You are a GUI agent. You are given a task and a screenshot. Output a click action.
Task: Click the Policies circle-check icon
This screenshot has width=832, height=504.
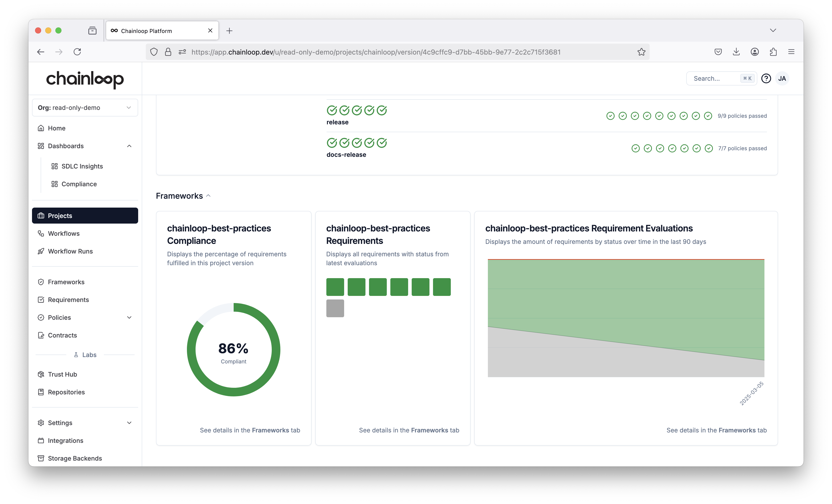coord(41,318)
